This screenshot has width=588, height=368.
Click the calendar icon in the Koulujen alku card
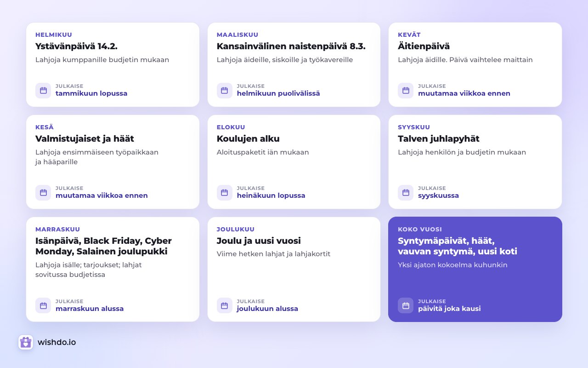pos(225,192)
